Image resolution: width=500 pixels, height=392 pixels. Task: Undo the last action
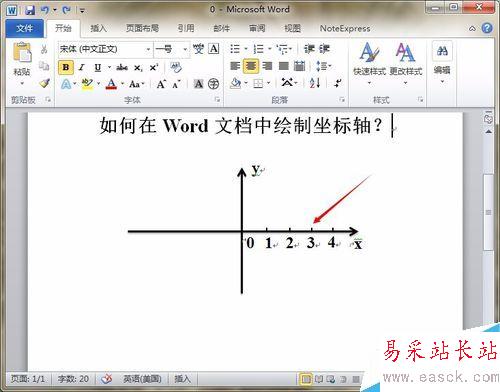pos(45,10)
